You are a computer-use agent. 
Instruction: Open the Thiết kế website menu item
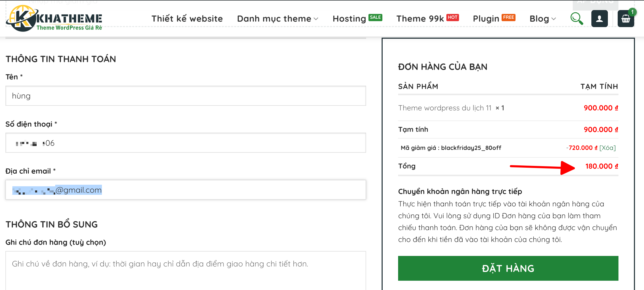pyautogui.click(x=187, y=19)
